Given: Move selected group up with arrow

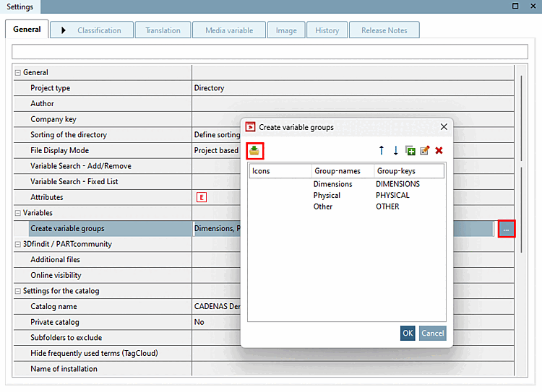Looking at the screenshot, I should coord(382,150).
